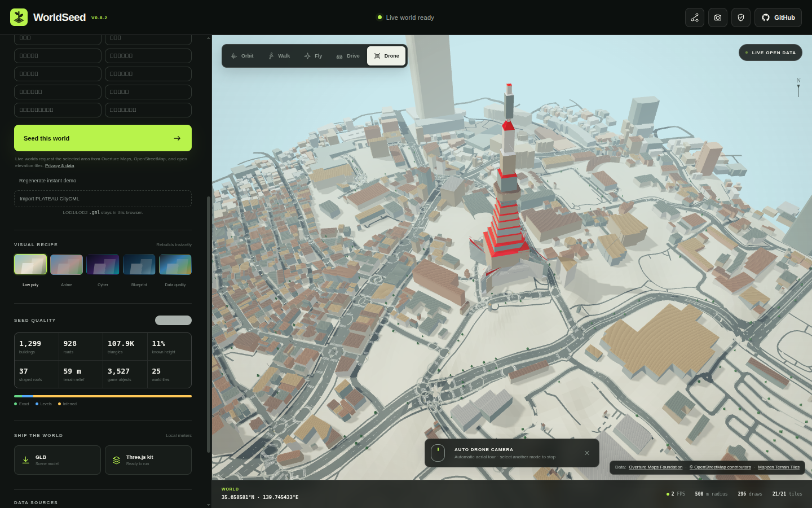Click the 11% known height stat
Viewport: 812px width, 508px height.
tap(169, 347)
